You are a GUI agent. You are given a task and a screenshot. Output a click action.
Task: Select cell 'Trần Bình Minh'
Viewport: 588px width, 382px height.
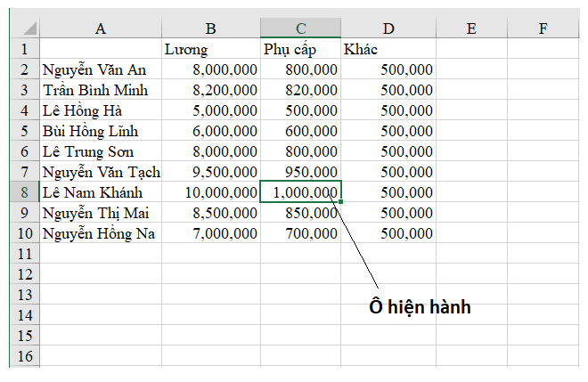[x=101, y=90]
